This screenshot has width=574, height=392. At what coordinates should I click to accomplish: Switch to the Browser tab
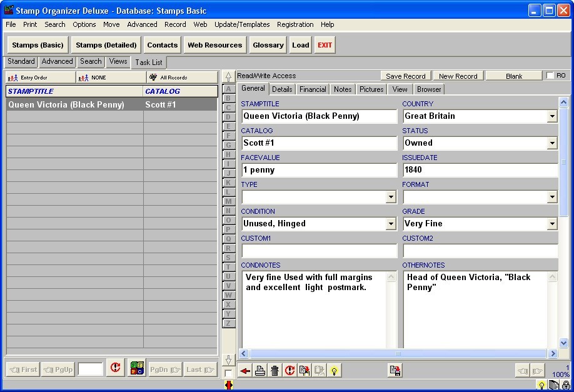click(x=429, y=89)
